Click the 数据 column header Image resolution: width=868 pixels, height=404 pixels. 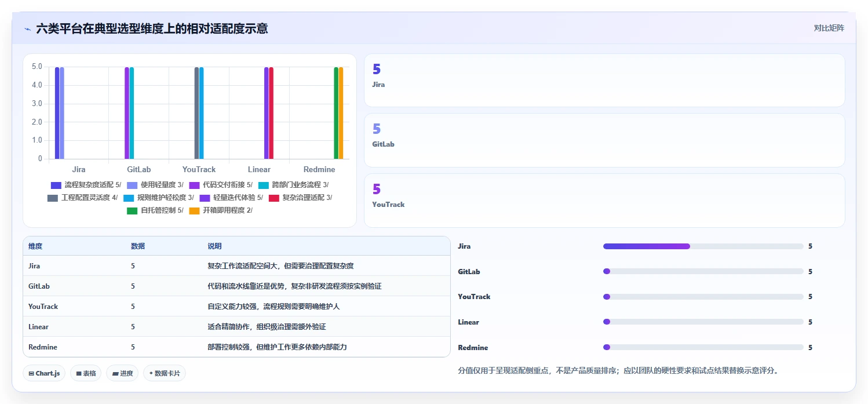(x=138, y=246)
